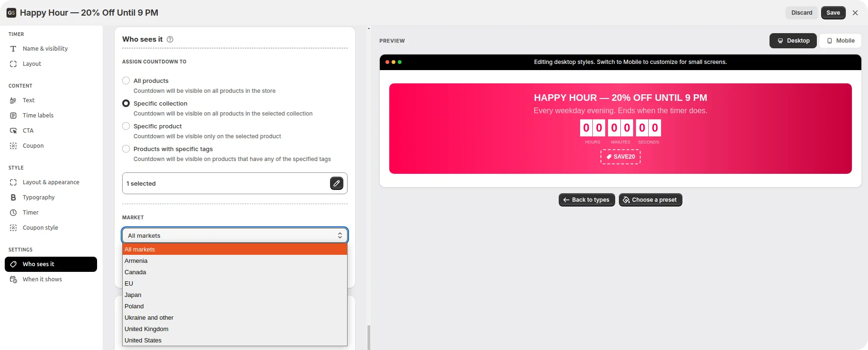The image size is (868, 350).
Task: Click the pencil edit icon in 1 selected field
Action: tap(337, 183)
